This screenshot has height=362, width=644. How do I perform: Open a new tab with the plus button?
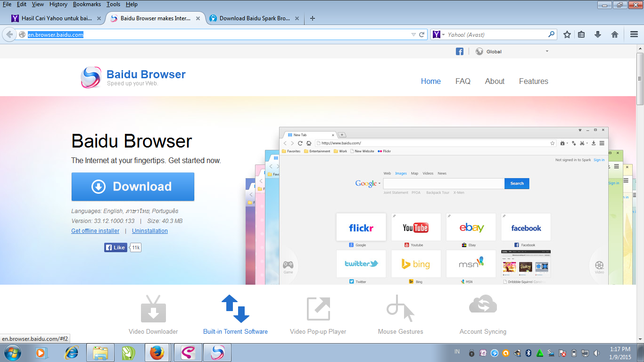pos(312,18)
